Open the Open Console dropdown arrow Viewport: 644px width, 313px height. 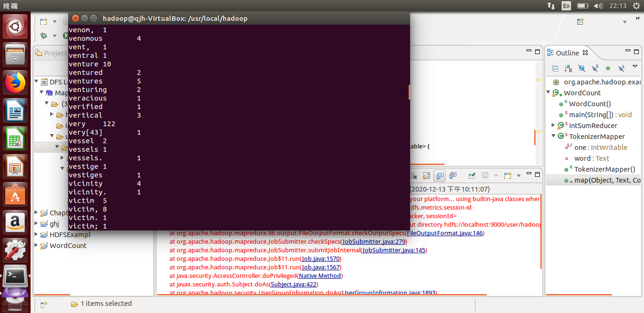point(519,175)
